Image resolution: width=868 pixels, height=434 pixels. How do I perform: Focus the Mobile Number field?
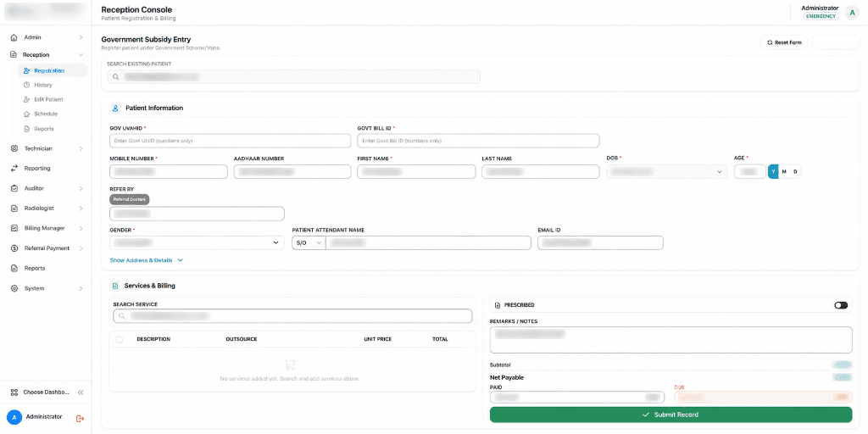tap(169, 171)
